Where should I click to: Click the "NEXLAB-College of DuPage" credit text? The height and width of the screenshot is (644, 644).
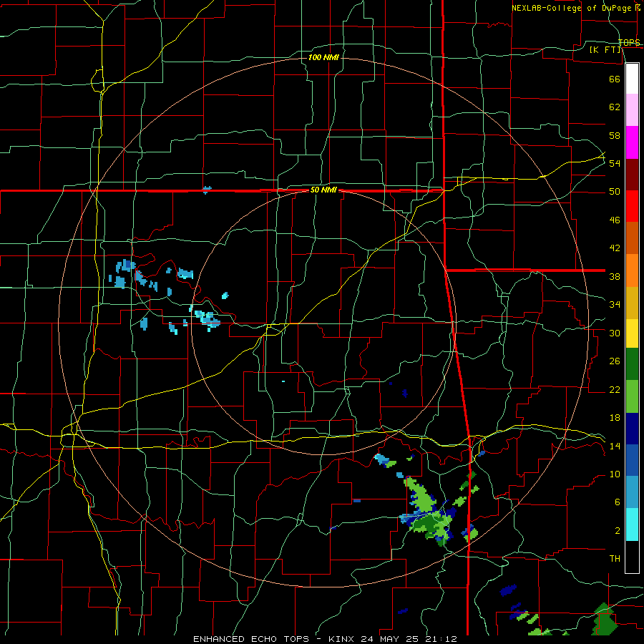(x=572, y=8)
